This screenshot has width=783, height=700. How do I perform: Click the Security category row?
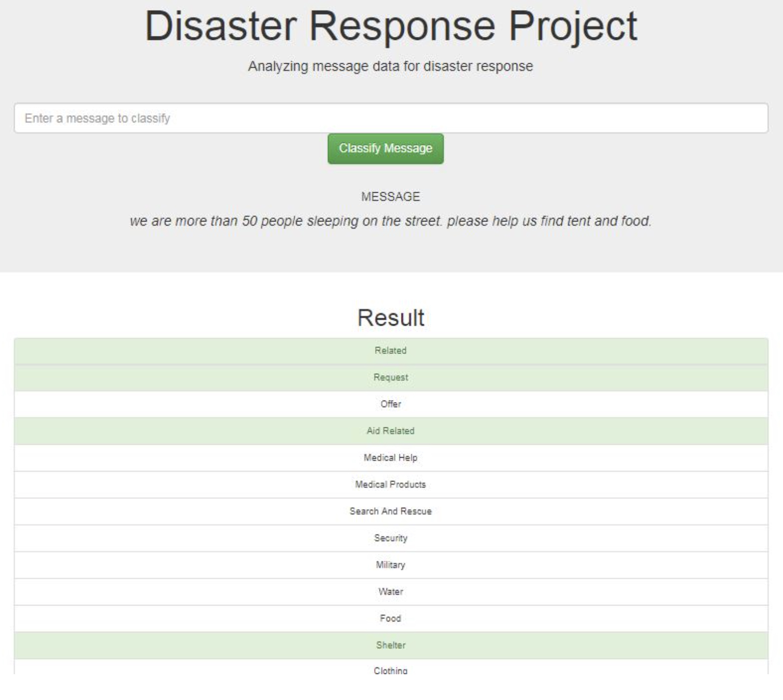click(391, 538)
